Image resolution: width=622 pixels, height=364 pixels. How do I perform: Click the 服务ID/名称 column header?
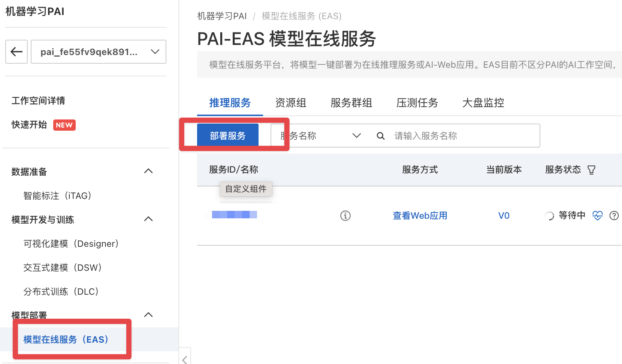tap(234, 170)
